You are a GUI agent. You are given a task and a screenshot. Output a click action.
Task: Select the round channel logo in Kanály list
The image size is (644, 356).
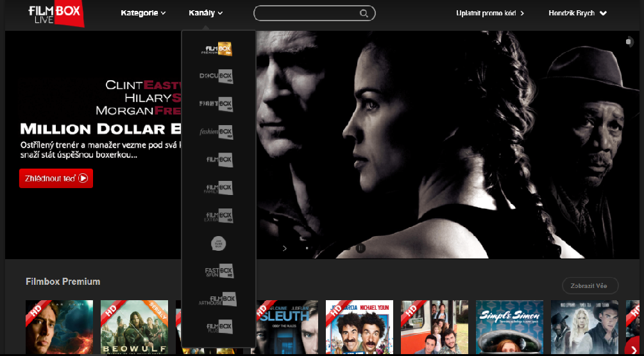219,244
